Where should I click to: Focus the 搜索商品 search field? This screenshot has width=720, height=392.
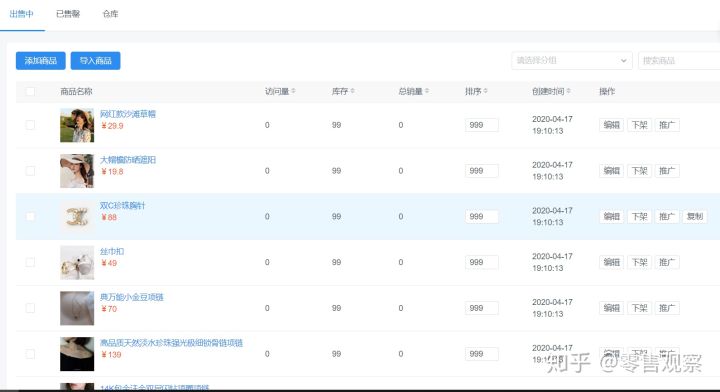click(679, 61)
